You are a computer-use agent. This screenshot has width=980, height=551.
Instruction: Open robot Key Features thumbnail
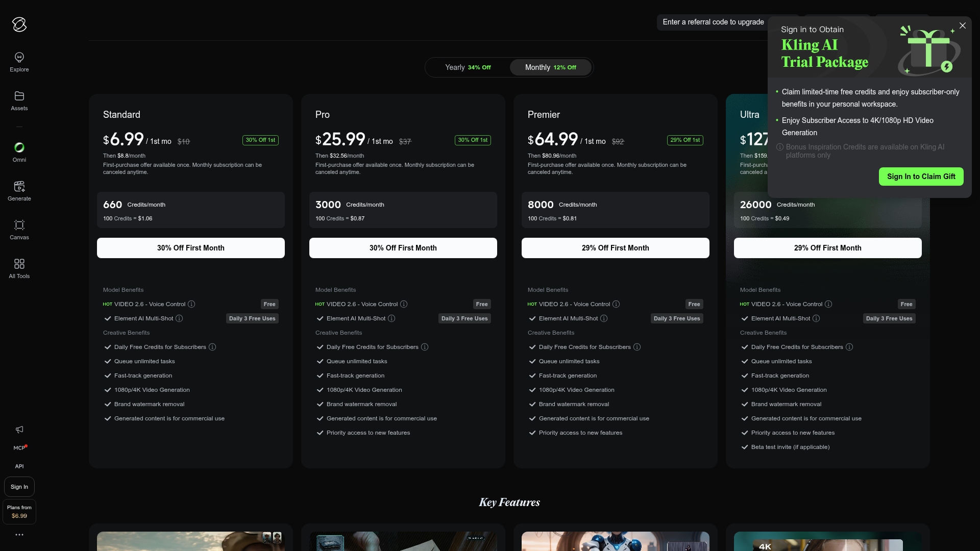616,541
